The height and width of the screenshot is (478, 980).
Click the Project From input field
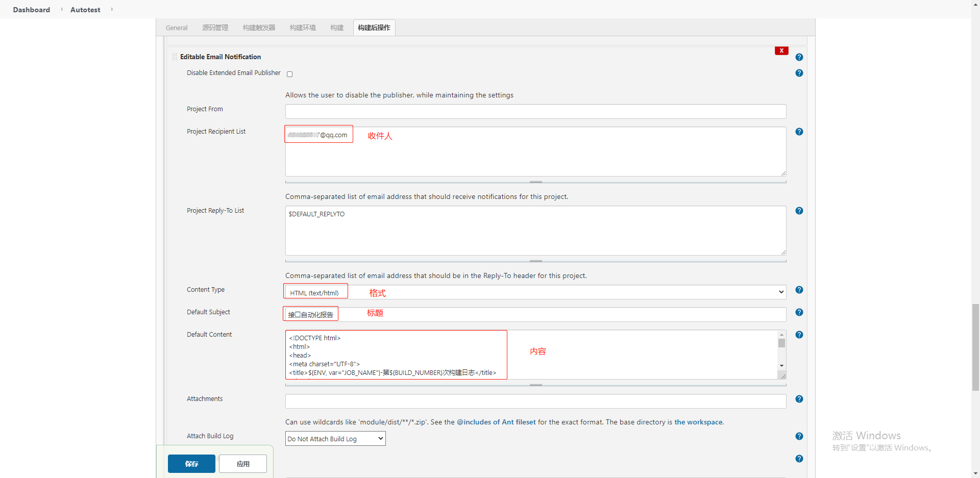[535, 111]
